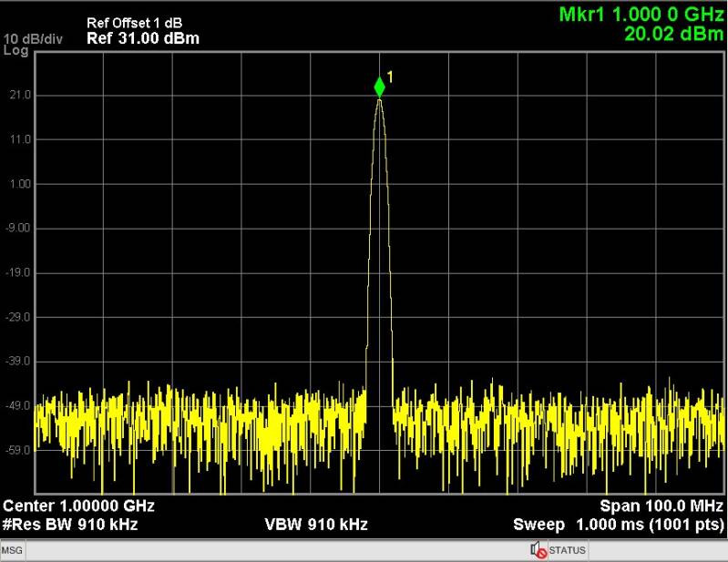
Task: Click the 1.00 y-axis graticule label
Action: point(20,184)
